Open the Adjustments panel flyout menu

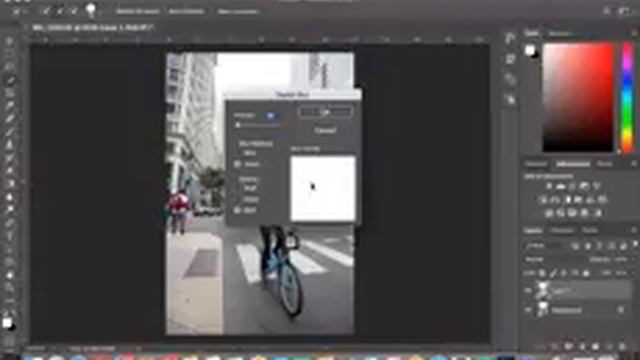634,164
